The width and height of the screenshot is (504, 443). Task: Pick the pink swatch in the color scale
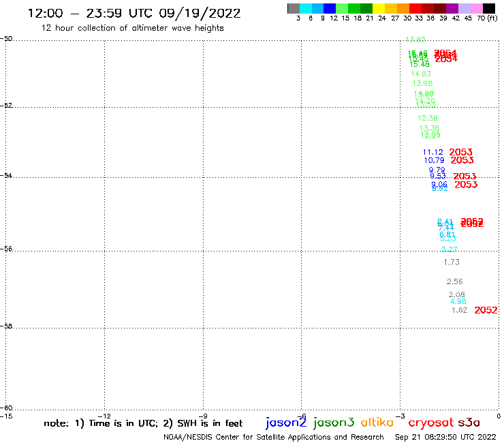point(477,8)
